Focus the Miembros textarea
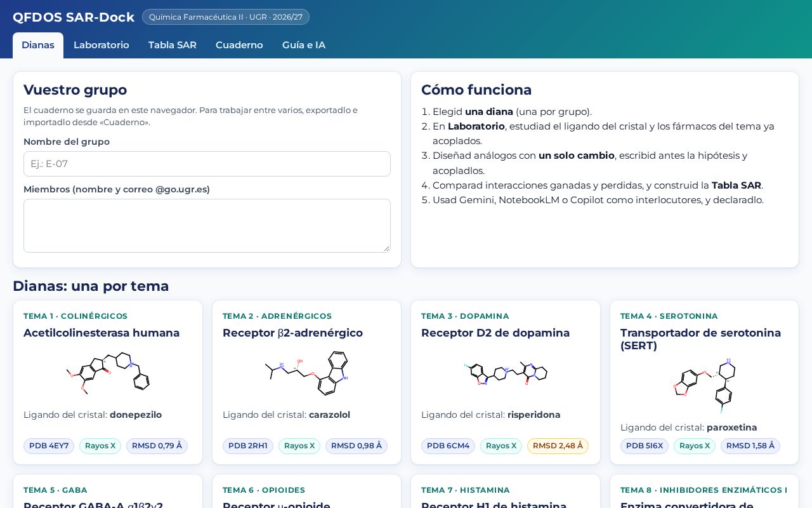Viewport: 812px width, 508px height. [x=207, y=225]
